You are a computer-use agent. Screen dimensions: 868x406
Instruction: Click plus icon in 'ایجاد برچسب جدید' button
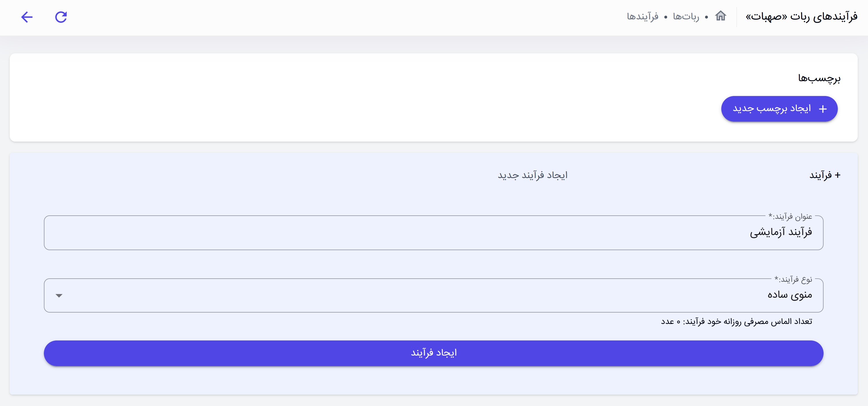click(x=822, y=109)
